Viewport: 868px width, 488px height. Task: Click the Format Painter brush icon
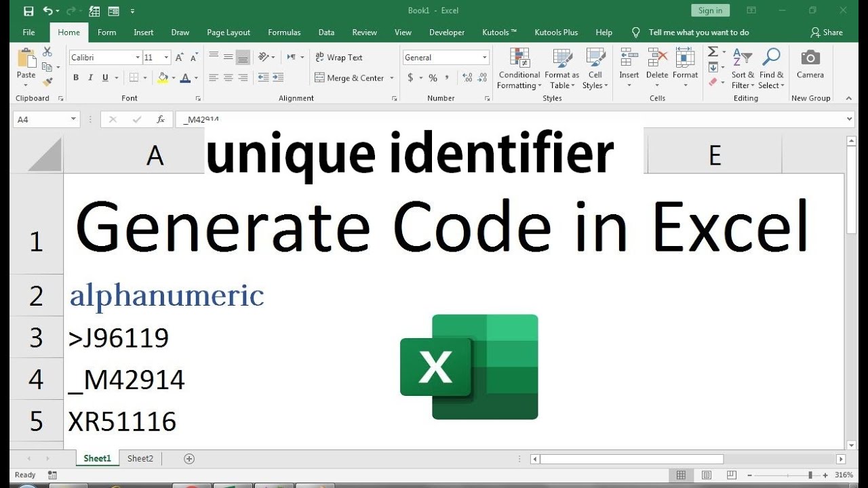pos(47,82)
